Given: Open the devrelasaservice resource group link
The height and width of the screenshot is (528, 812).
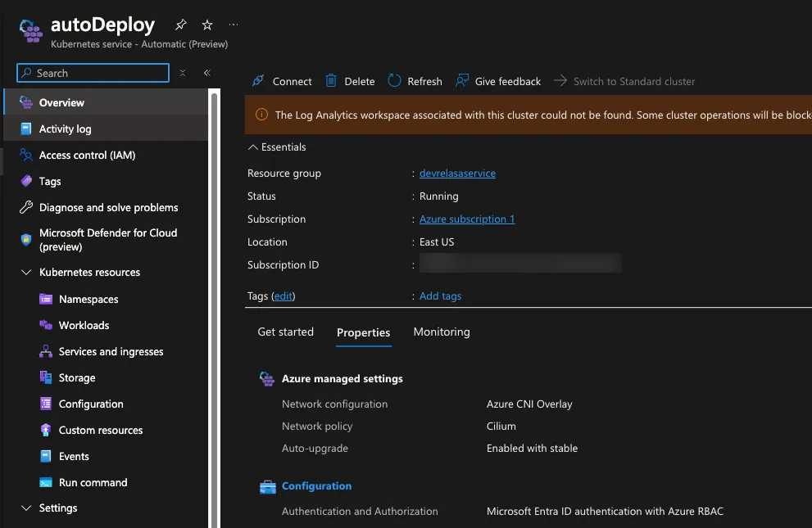Looking at the screenshot, I should (457, 174).
